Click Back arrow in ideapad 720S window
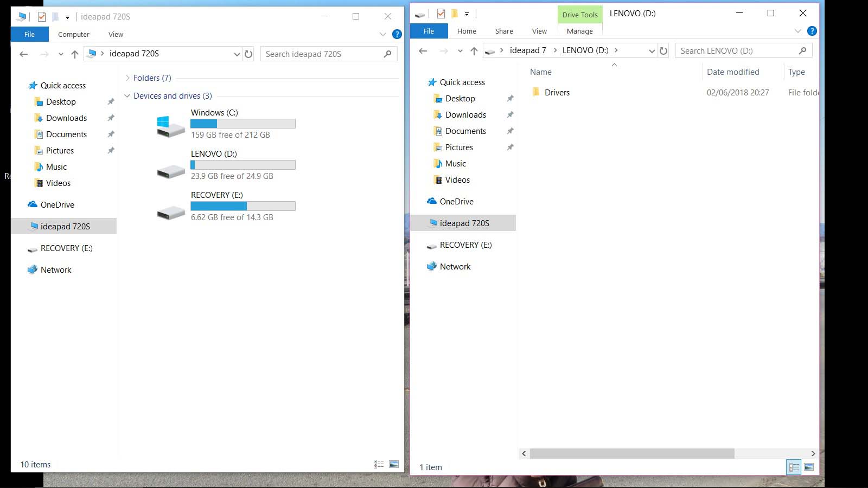The width and height of the screenshot is (868, 488). (23, 54)
